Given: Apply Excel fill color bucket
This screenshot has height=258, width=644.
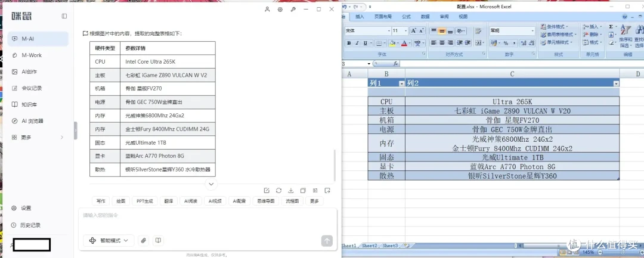Looking at the screenshot, I should (392, 43).
